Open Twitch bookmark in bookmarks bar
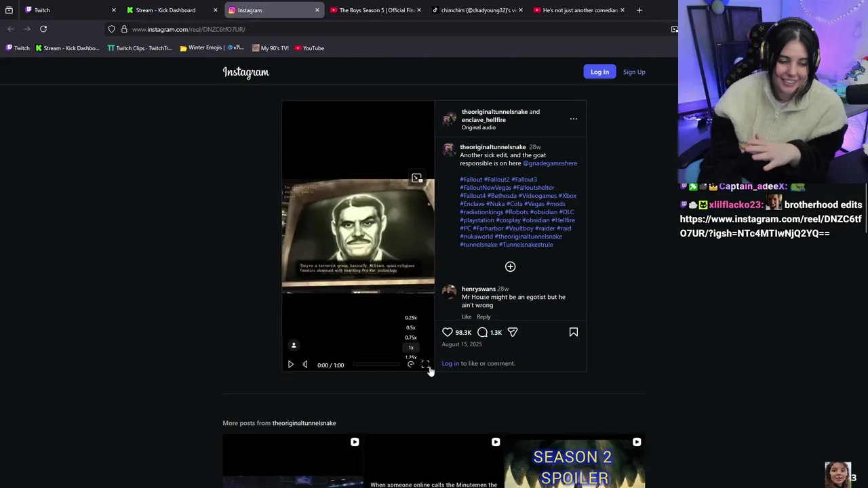This screenshot has height=488, width=868. (x=18, y=48)
